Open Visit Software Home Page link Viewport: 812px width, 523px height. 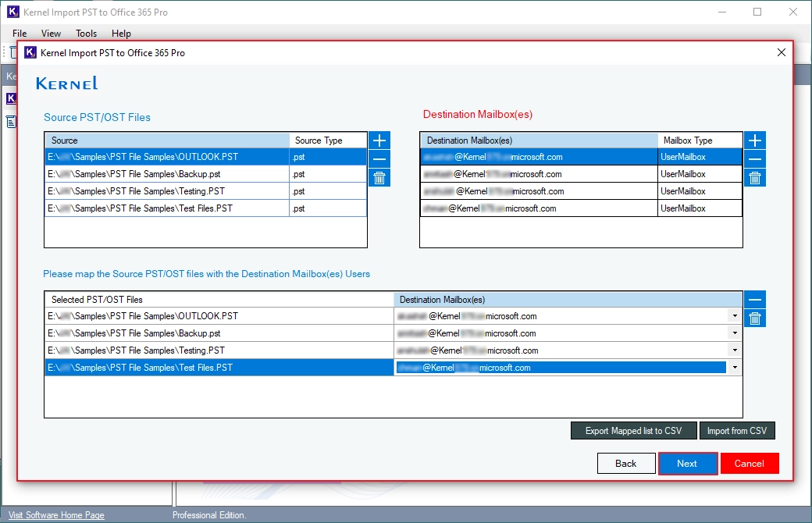[x=56, y=515]
